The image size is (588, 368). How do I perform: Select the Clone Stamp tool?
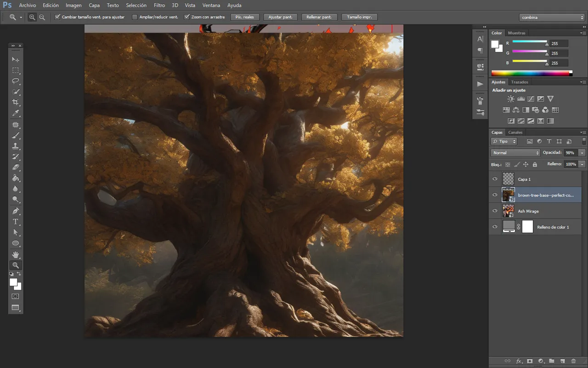point(16,146)
